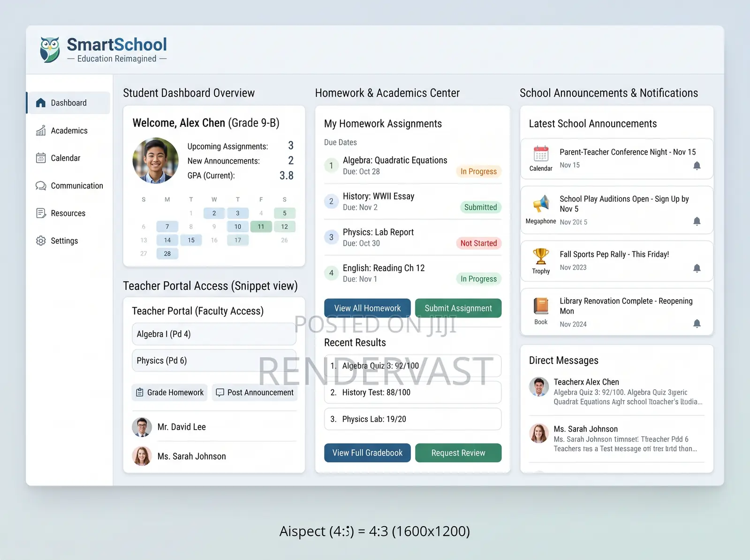Click the Mr. David Lee name
750x560 pixels.
[x=182, y=427]
